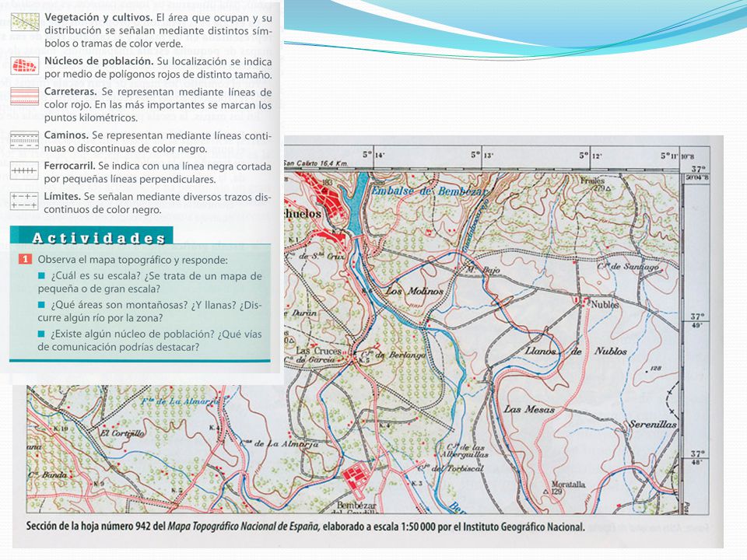The image size is (747, 560).
Task: Click the red Núcleos de población legend symbol
Action: click(25, 65)
